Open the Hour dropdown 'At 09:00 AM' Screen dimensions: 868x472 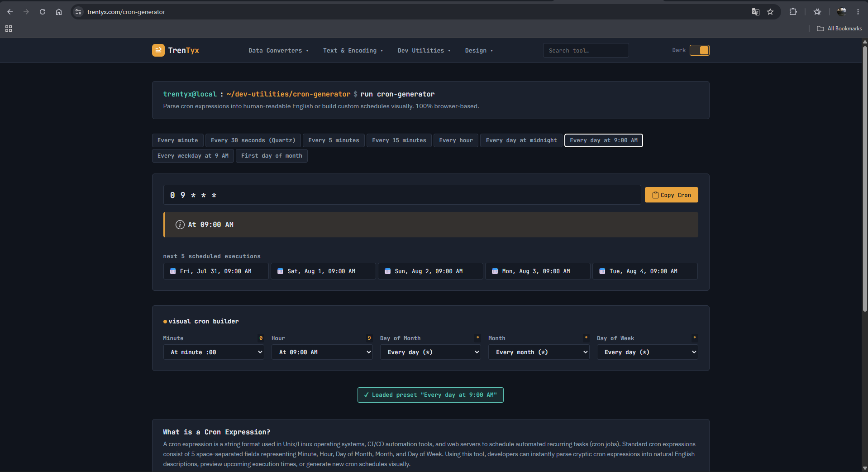[x=322, y=352]
